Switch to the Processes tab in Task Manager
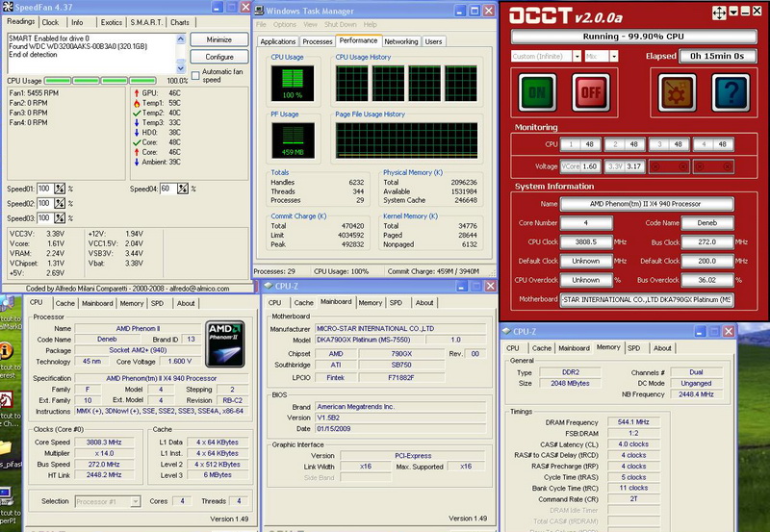 point(318,41)
